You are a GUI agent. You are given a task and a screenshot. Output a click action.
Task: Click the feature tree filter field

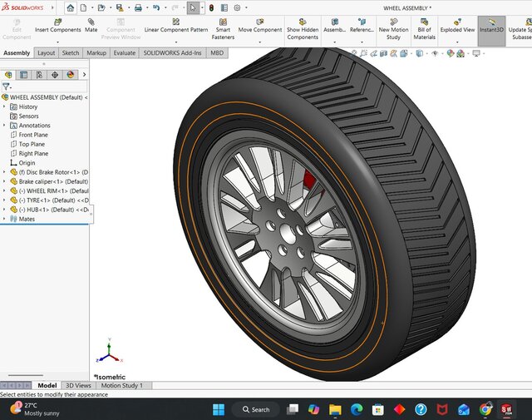(44, 86)
